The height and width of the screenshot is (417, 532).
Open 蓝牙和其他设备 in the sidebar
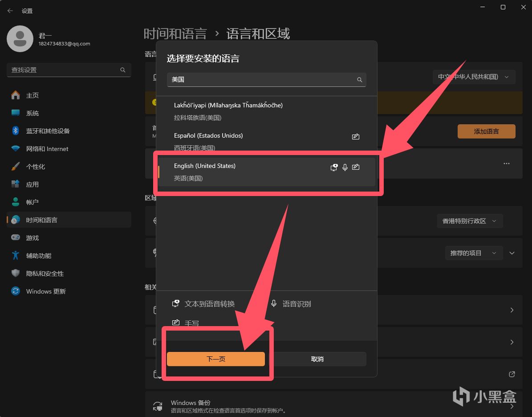(48, 131)
